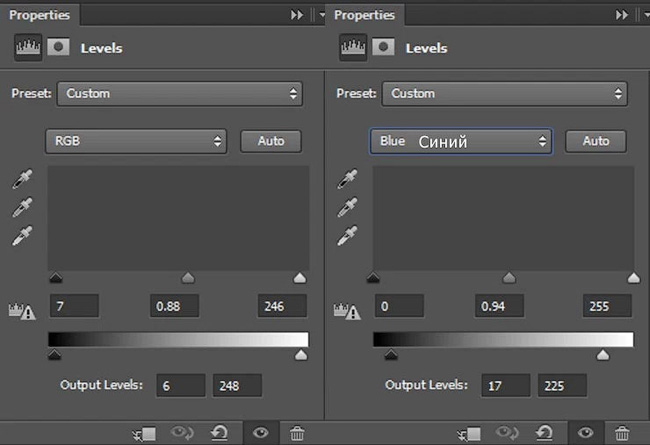Click output white slider in right panel
Viewport: 650px width, 445px height.
coord(603,355)
